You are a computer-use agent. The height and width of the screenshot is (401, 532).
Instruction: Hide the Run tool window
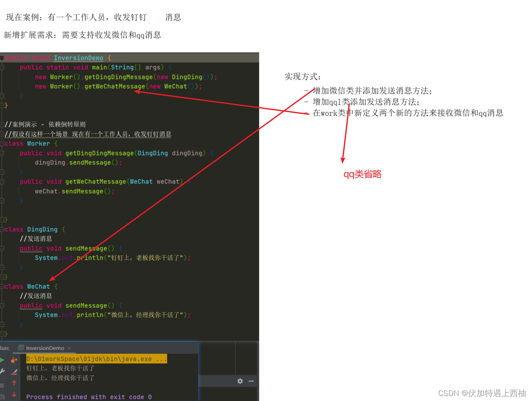click(x=251, y=381)
